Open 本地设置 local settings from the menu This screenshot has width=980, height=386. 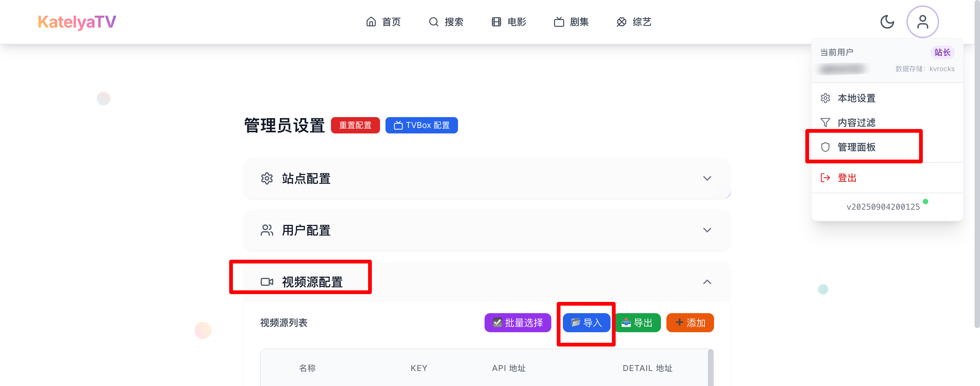(856, 98)
